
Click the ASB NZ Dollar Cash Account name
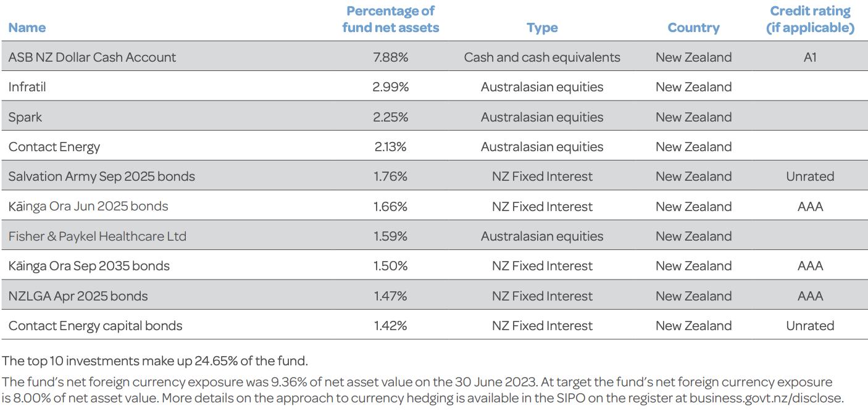coord(92,57)
